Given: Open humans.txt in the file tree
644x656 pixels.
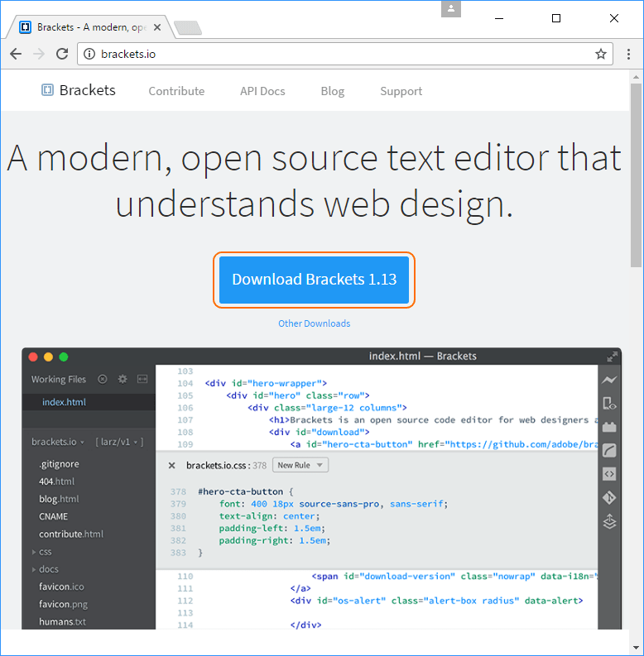Looking at the screenshot, I should point(62,622).
